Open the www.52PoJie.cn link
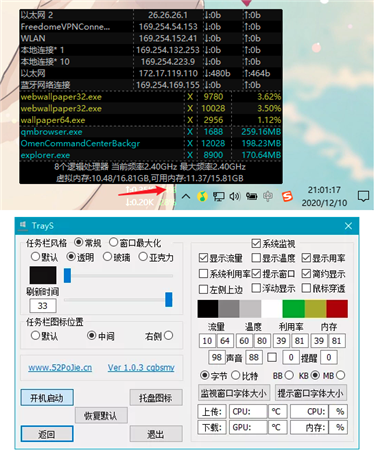Viewport: 375px width, 450px height. (60, 368)
